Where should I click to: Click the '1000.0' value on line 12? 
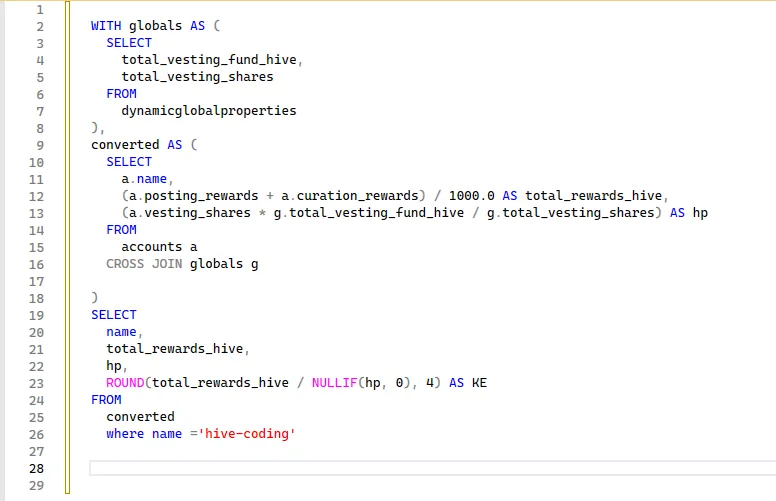[472, 196]
